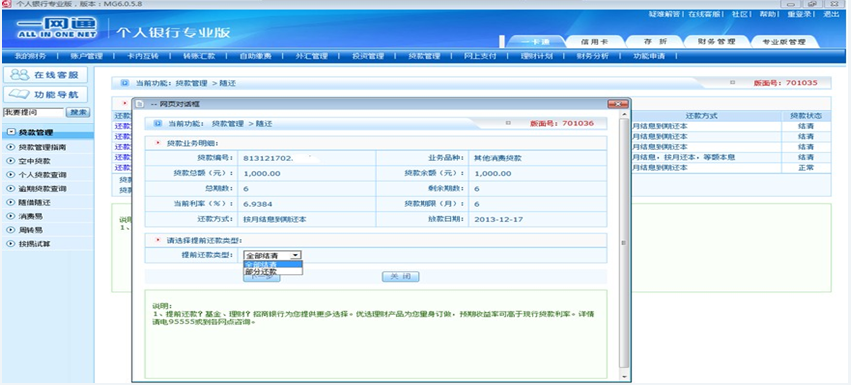
Task: Open 按揭试算 in the sidebar
Action: click(35, 244)
